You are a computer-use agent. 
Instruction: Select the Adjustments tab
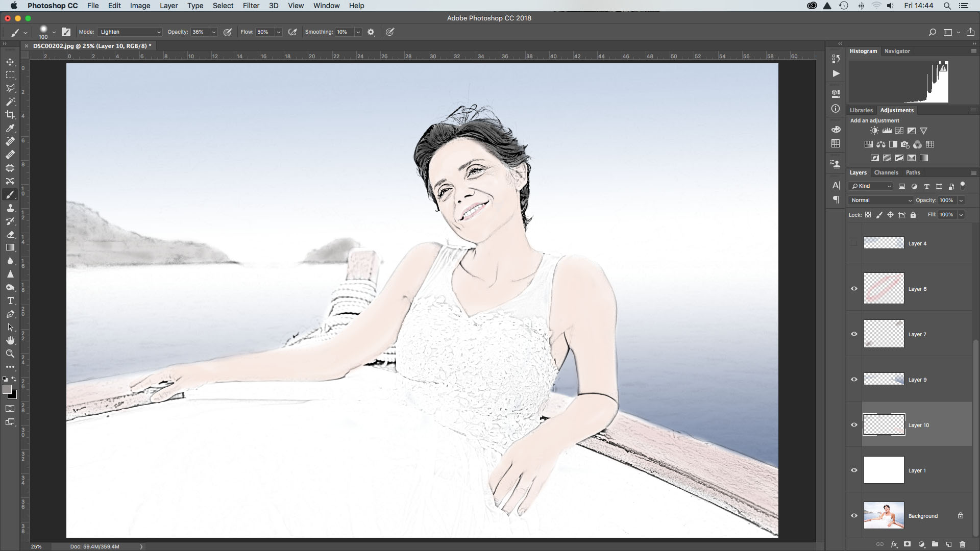point(896,110)
